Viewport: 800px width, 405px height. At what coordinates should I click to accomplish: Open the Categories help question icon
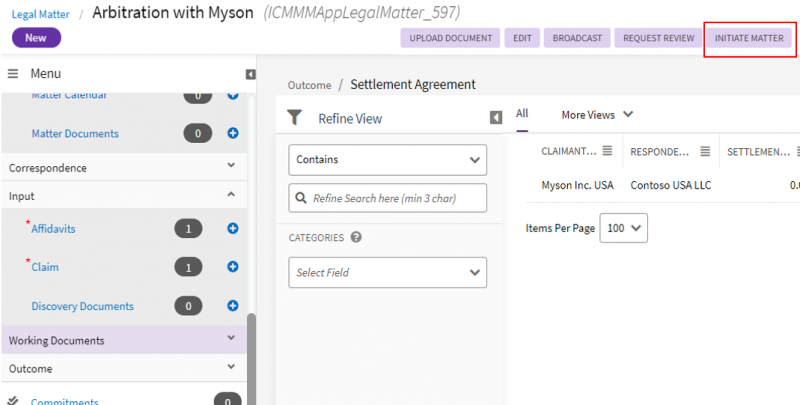coord(356,237)
